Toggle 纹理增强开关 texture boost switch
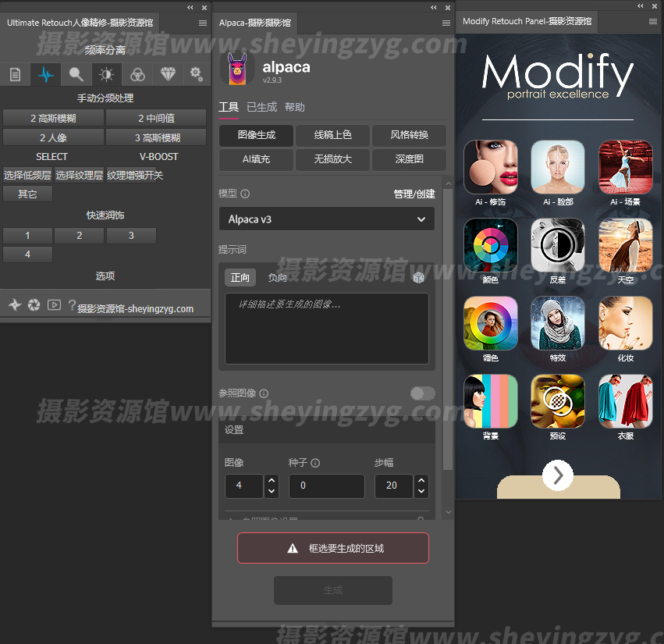 point(135,176)
